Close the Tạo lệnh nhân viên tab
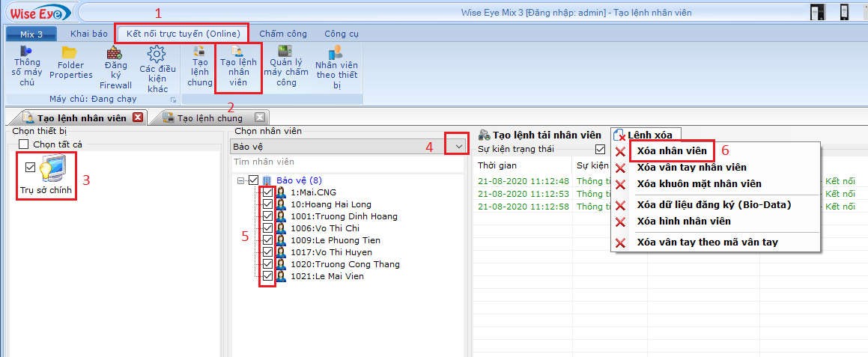This screenshot has height=357, width=868. (137, 118)
